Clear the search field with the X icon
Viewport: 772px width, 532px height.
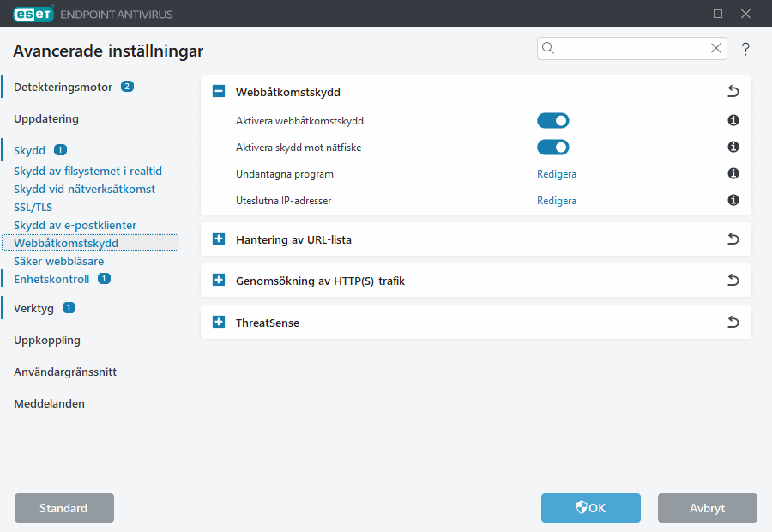coord(715,48)
